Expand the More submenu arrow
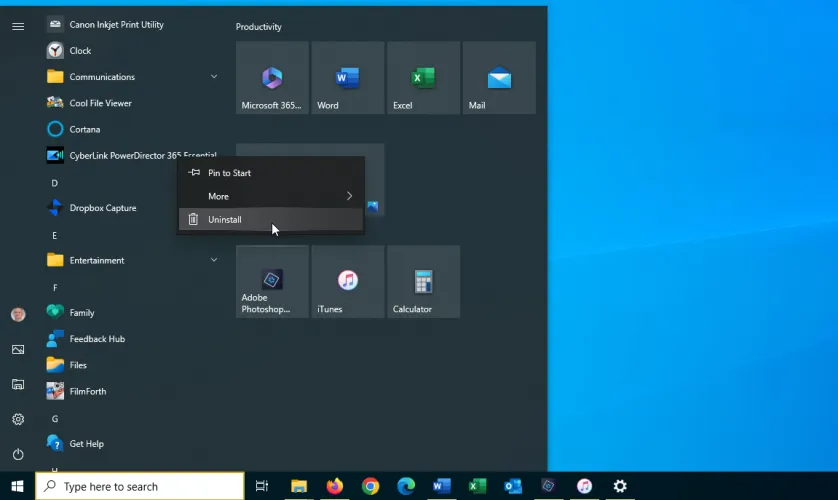The image size is (838, 500). [349, 196]
